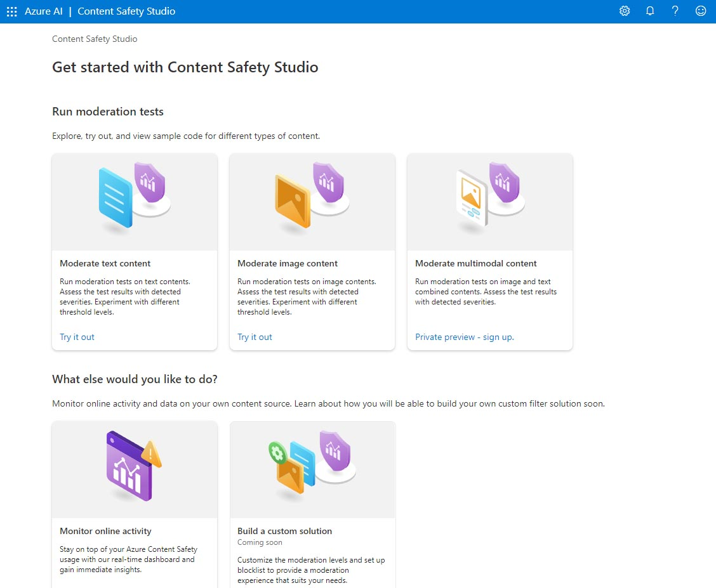
Task: Click the Content Safety Studio header title
Action: 126,11
